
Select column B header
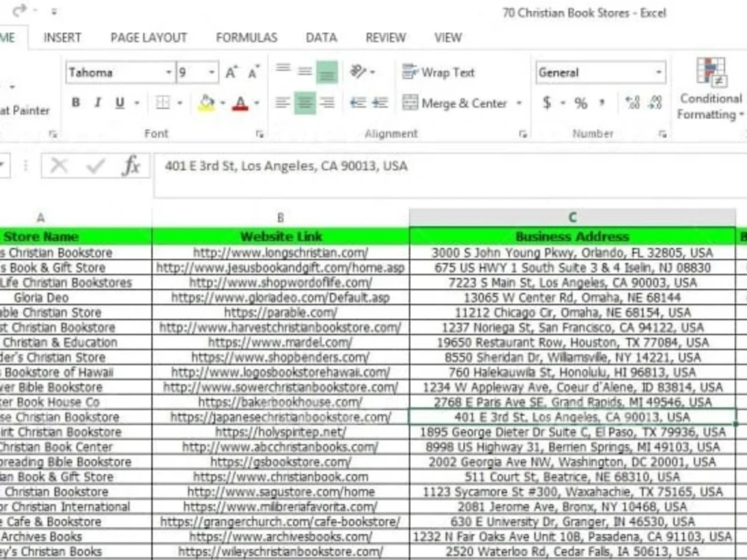click(281, 217)
